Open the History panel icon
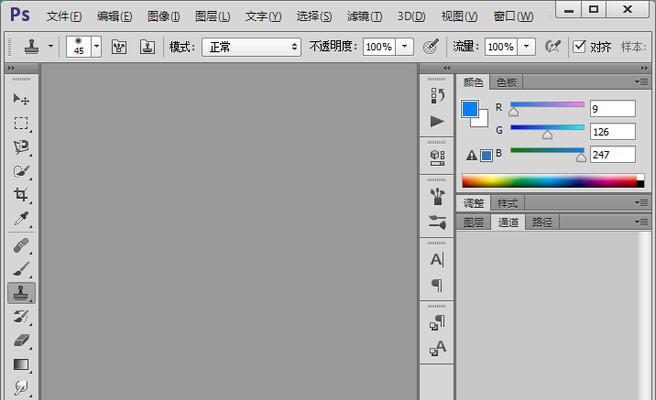 click(x=437, y=96)
